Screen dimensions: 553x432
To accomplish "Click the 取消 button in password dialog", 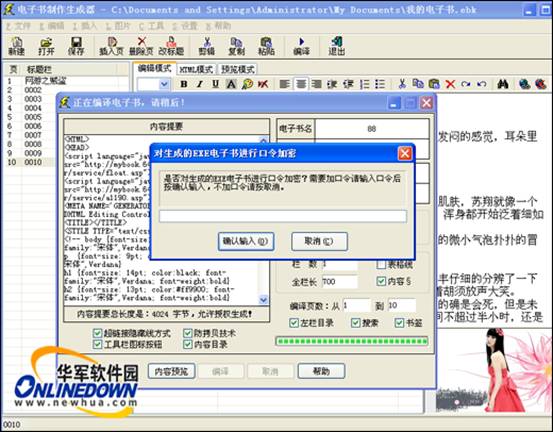I will click(319, 241).
